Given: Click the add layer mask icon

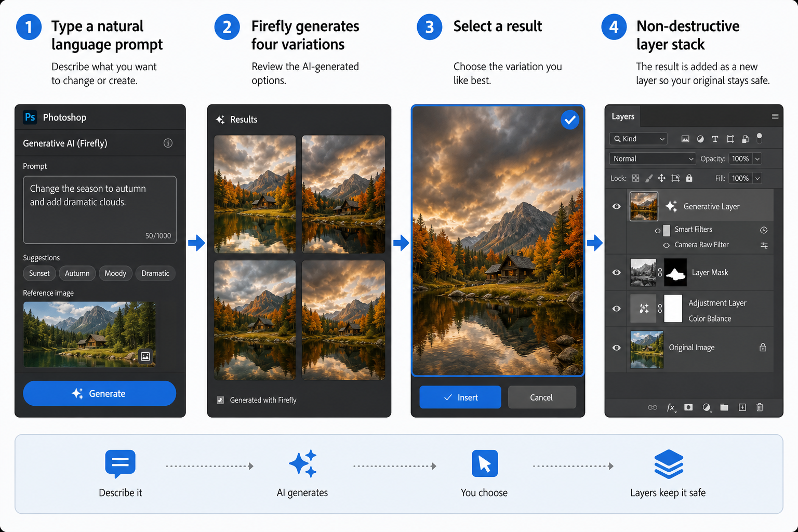Looking at the screenshot, I should (x=688, y=407).
